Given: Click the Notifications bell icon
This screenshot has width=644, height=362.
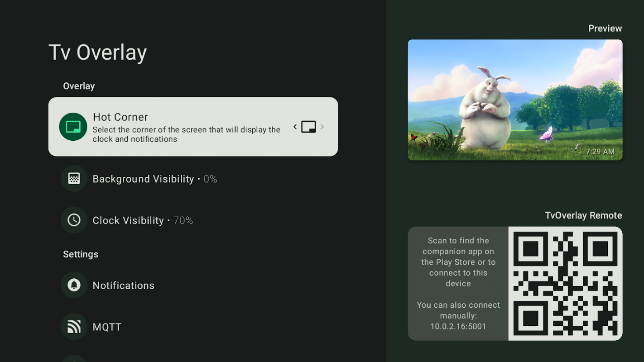Looking at the screenshot, I should pyautogui.click(x=74, y=285).
